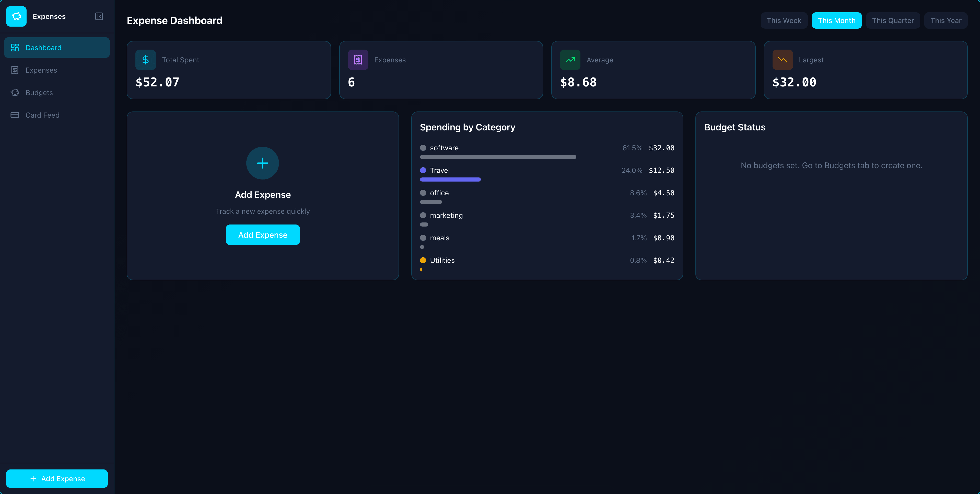Click the marketing spending progress bar
The height and width of the screenshot is (494, 980).
[x=424, y=224]
